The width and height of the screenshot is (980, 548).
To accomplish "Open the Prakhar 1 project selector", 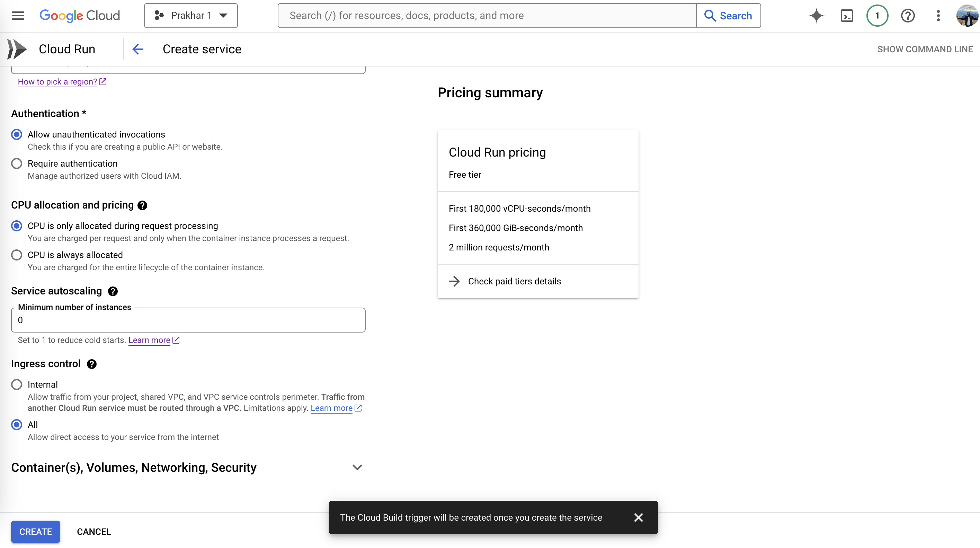I will tap(190, 16).
